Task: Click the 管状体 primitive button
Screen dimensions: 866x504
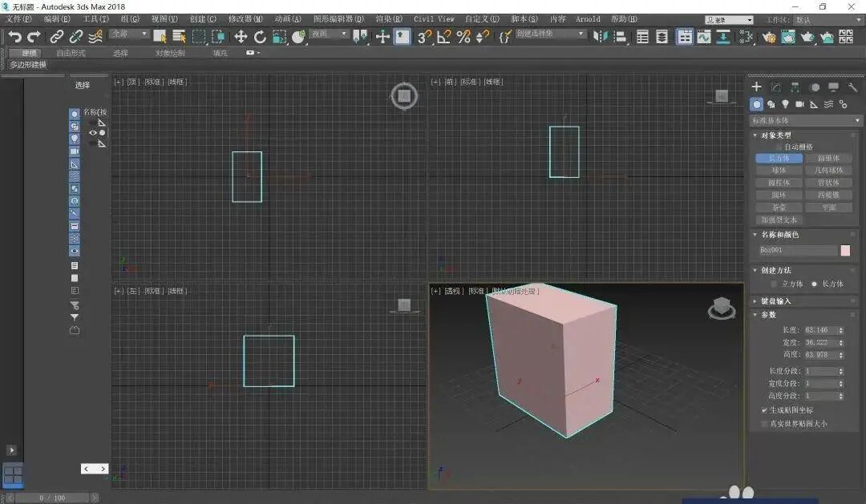Action: [x=828, y=183]
